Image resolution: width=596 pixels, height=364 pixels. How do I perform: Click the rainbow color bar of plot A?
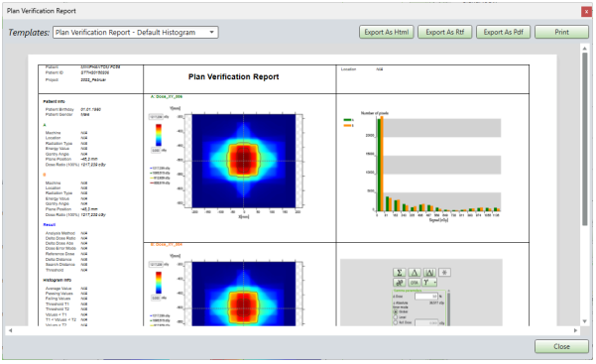coord(159,135)
